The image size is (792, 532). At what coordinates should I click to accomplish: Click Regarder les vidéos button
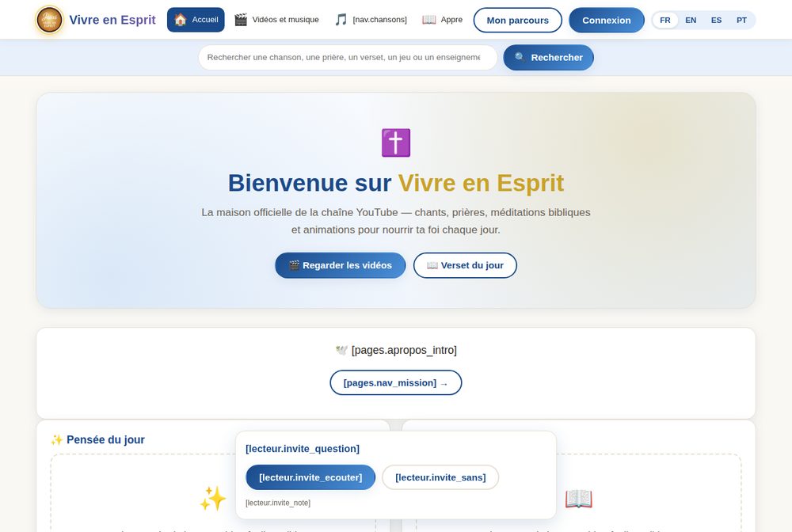341,265
